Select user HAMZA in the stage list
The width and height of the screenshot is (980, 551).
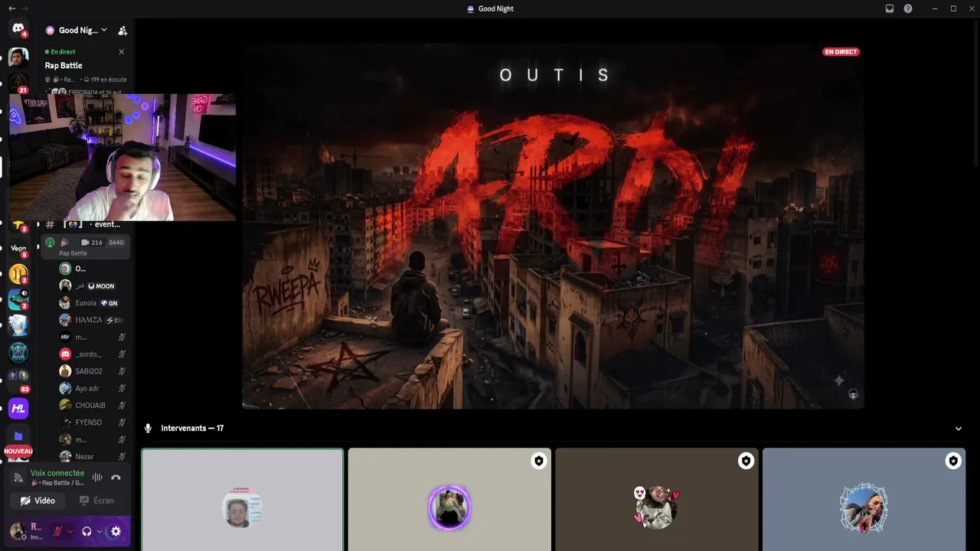click(x=93, y=320)
